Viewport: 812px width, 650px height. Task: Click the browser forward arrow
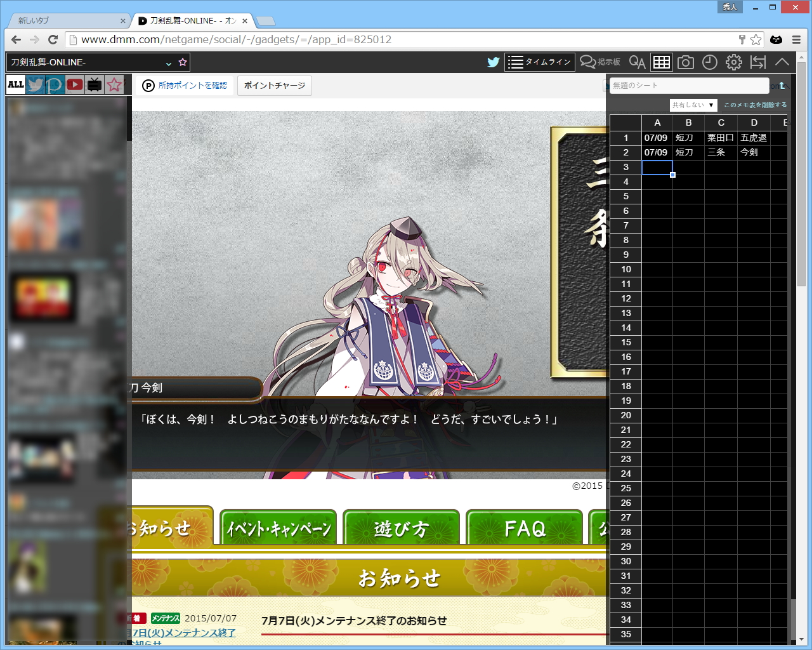[x=35, y=39]
